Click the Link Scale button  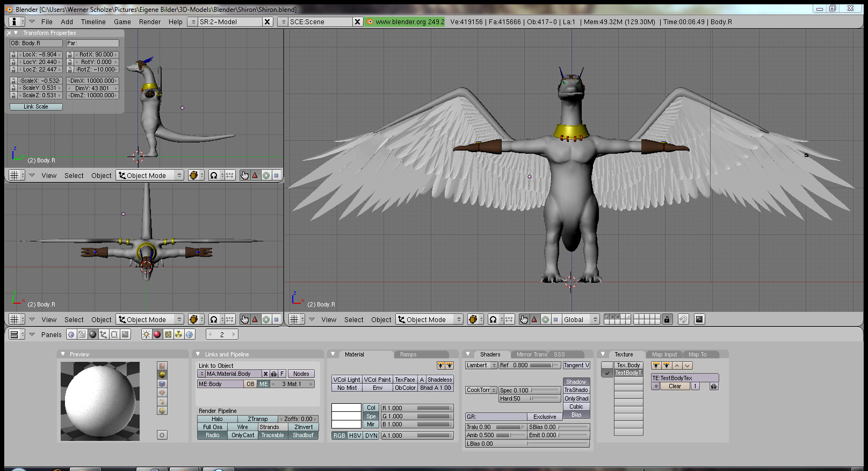point(36,107)
